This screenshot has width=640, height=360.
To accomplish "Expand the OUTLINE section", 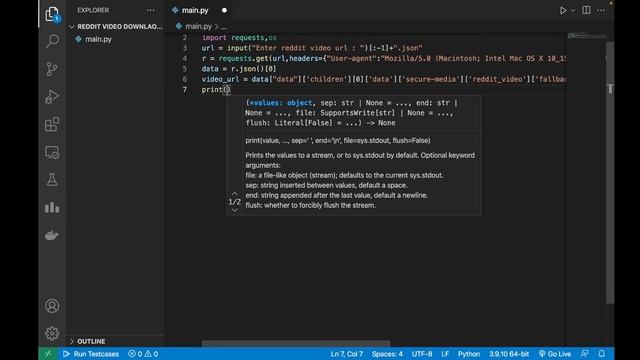I will tap(91, 341).
